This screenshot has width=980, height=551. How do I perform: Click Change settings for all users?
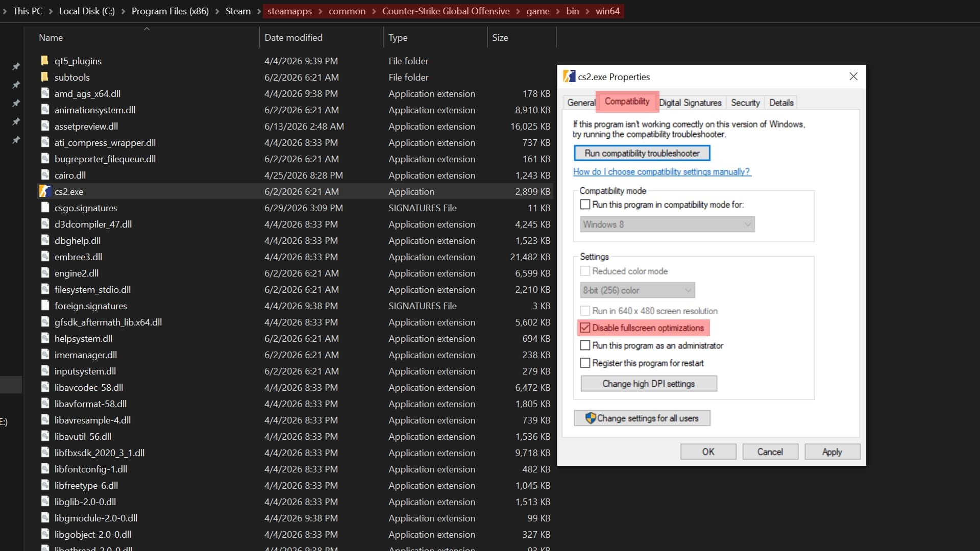pos(642,418)
